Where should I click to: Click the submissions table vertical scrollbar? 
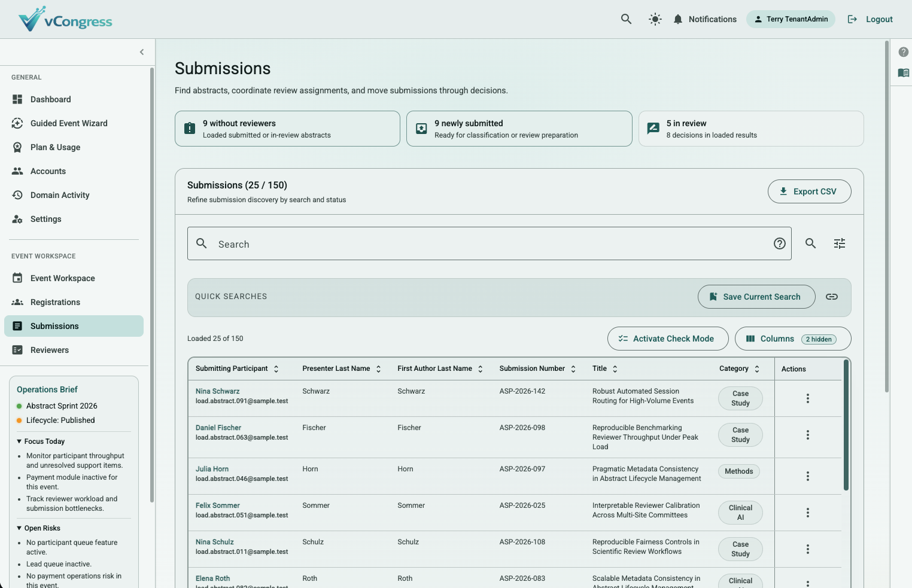846,425
